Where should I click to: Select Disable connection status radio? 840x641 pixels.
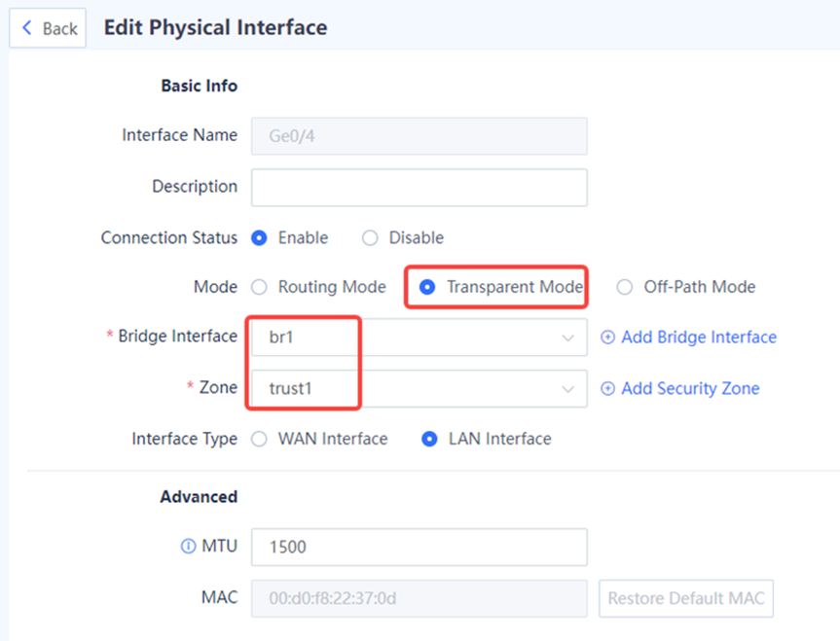(x=370, y=237)
